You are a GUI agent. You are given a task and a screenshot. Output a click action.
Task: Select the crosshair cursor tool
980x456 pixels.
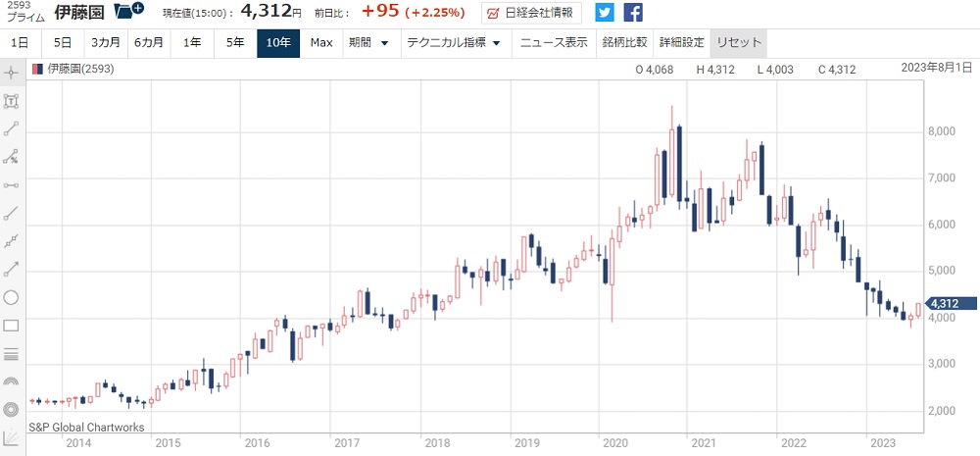11,74
